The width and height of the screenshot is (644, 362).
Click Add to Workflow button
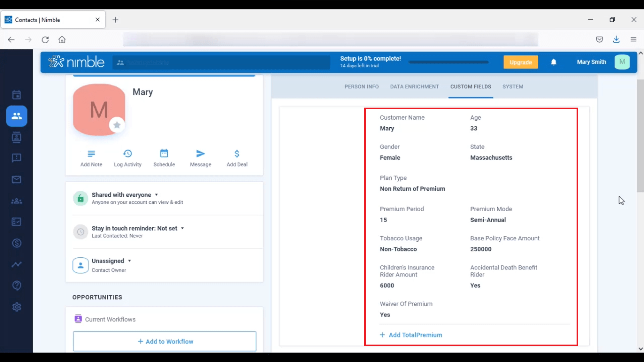(165, 341)
